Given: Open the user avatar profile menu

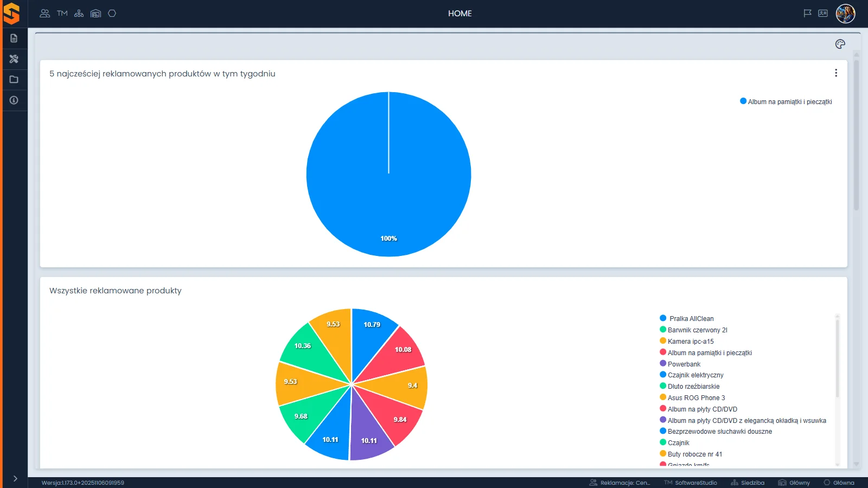Looking at the screenshot, I should click(x=845, y=14).
